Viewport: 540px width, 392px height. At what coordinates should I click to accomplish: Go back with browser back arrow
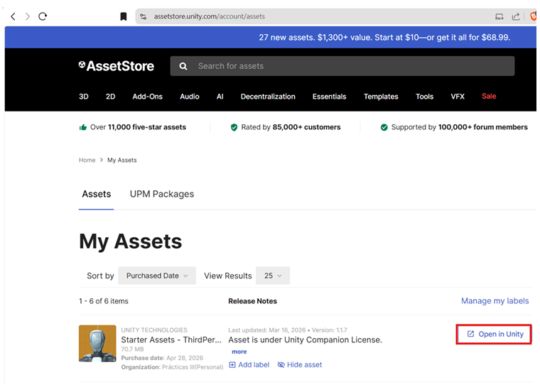pyautogui.click(x=13, y=16)
